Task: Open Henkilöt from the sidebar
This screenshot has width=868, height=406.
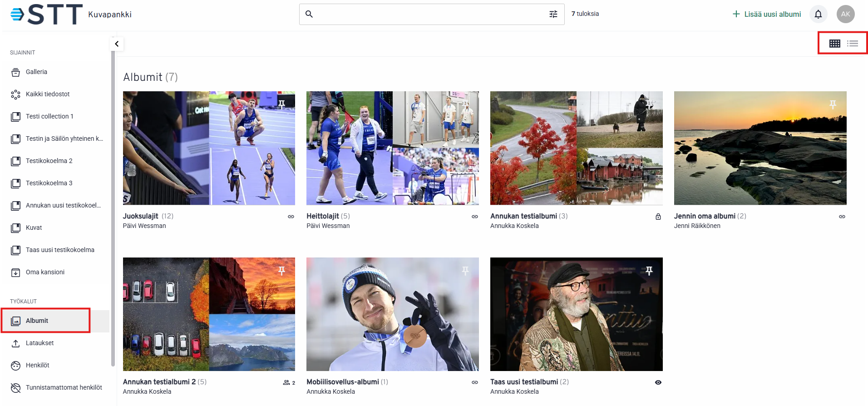Action: 37,365
